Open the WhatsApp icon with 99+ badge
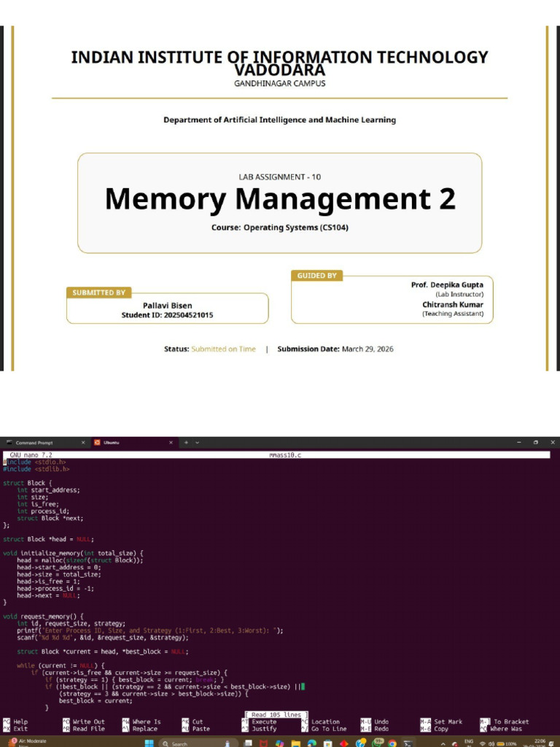This screenshot has width=560, height=747. [x=378, y=742]
